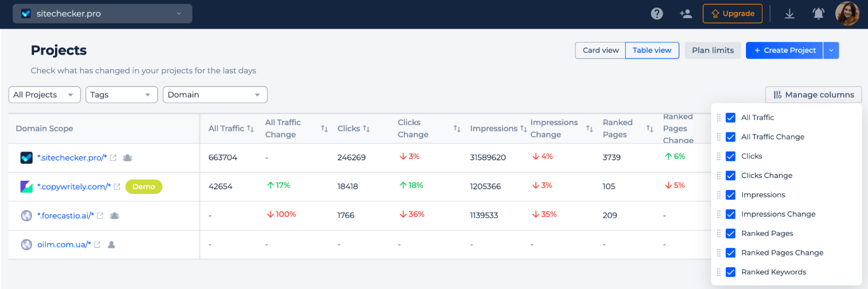Click the Upgrade button
Image resolution: width=868 pixels, height=289 pixels.
coord(732,13)
